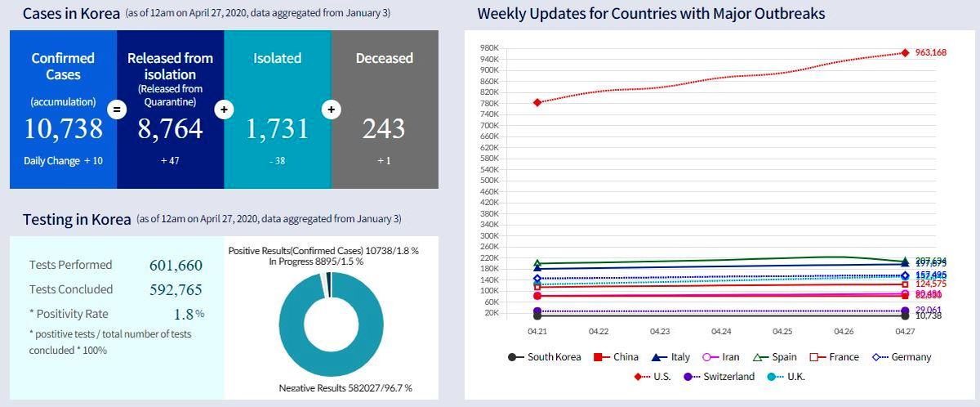
Task: Select the Deceased count card
Action: (x=385, y=110)
